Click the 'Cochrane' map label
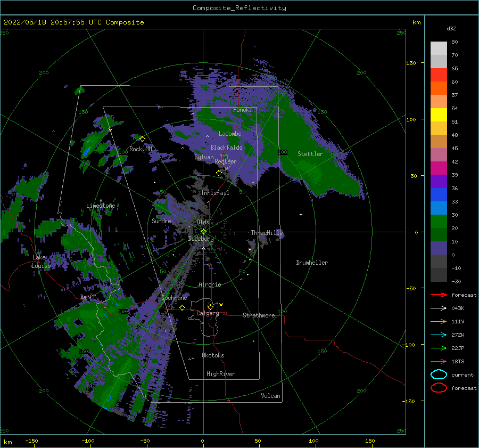The image size is (479, 448). 174,298
